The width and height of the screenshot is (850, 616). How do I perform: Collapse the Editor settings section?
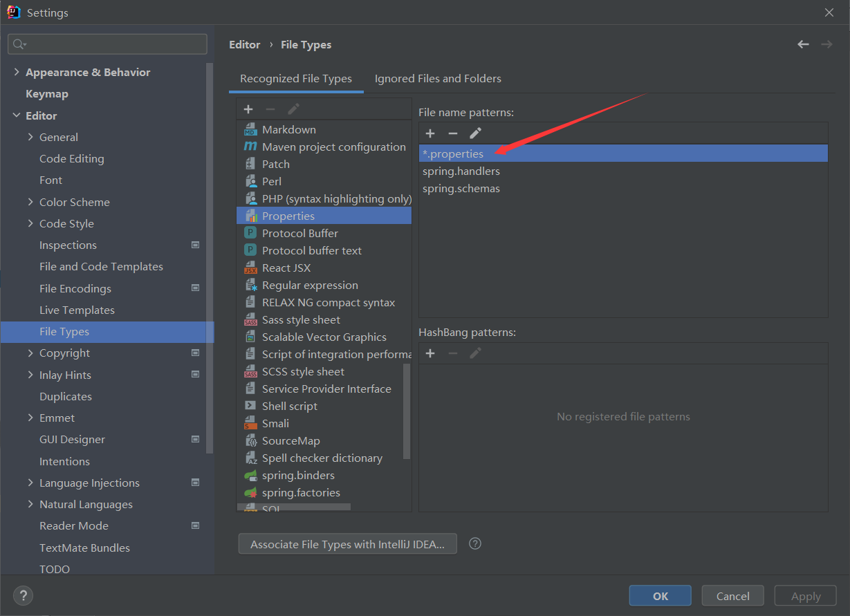17,115
